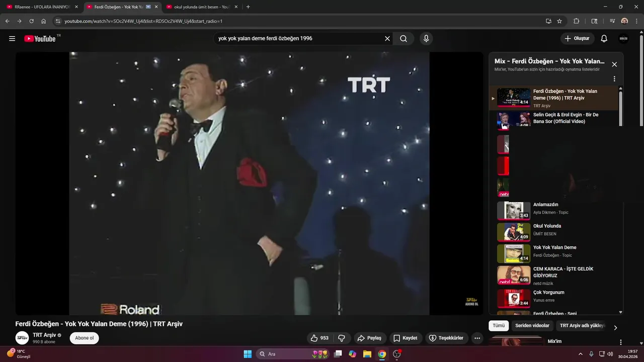Close the RRaenee tab
The width and height of the screenshot is (644, 362).
coord(76,7)
